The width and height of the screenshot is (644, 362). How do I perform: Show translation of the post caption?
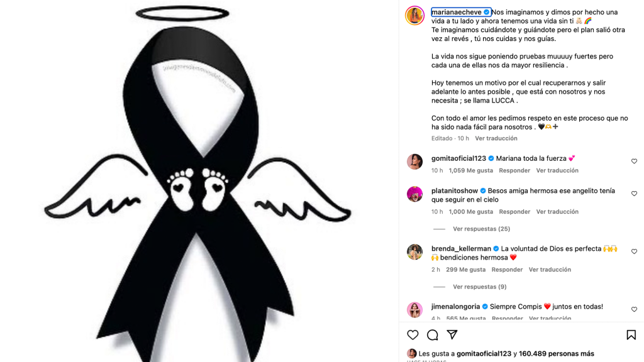(496, 138)
